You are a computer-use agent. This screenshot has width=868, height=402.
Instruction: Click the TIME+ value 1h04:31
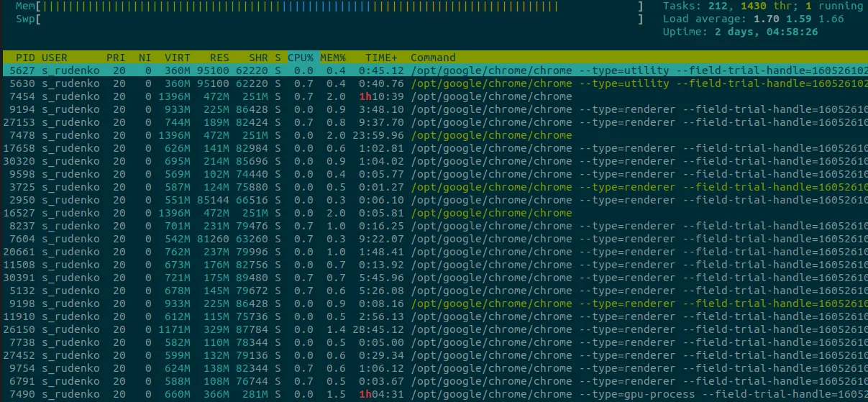pyautogui.click(x=381, y=394)
